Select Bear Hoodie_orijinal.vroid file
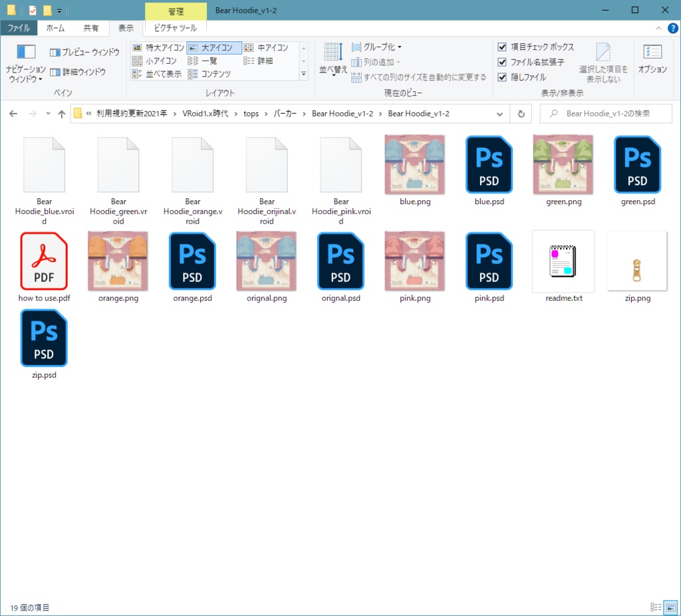This screenshot has height=616, width=681. tap(267, 165)
